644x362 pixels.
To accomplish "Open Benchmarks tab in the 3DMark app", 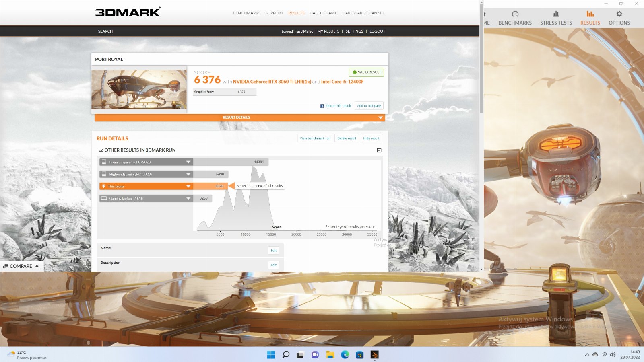I will point(515,19).
